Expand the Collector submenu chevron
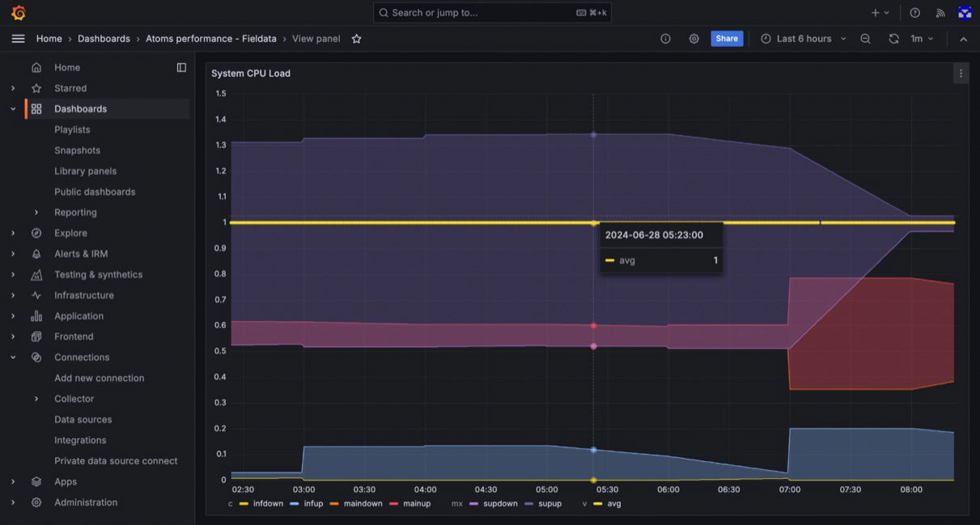This screenshot has width=980, height=525. click(36, 399)
